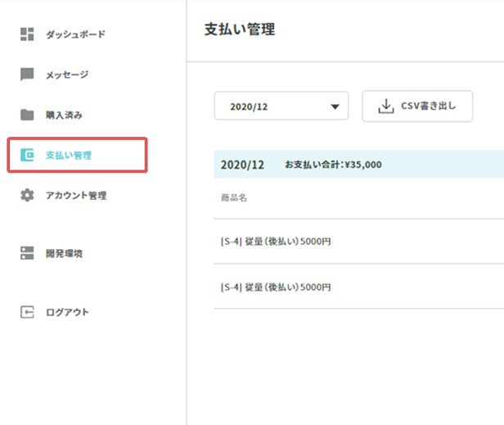The width and height of the screenshot is (504, 425).
Task: Click the 商品名 column header
Action: click(234, 197)
